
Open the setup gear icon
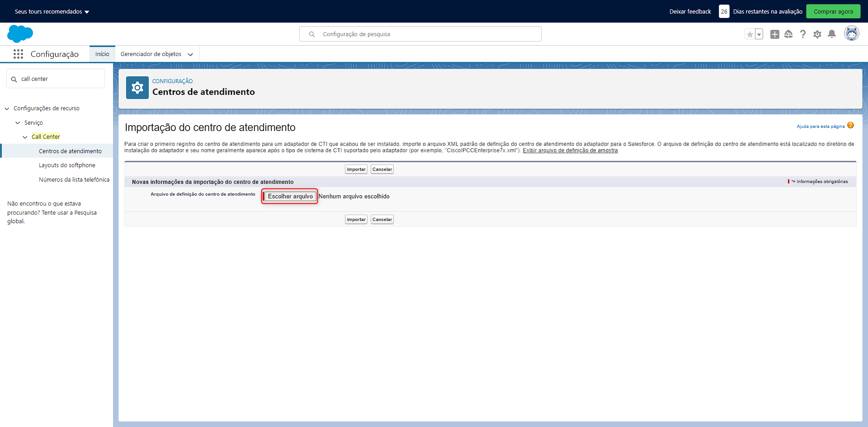click(x=817, y=34)
